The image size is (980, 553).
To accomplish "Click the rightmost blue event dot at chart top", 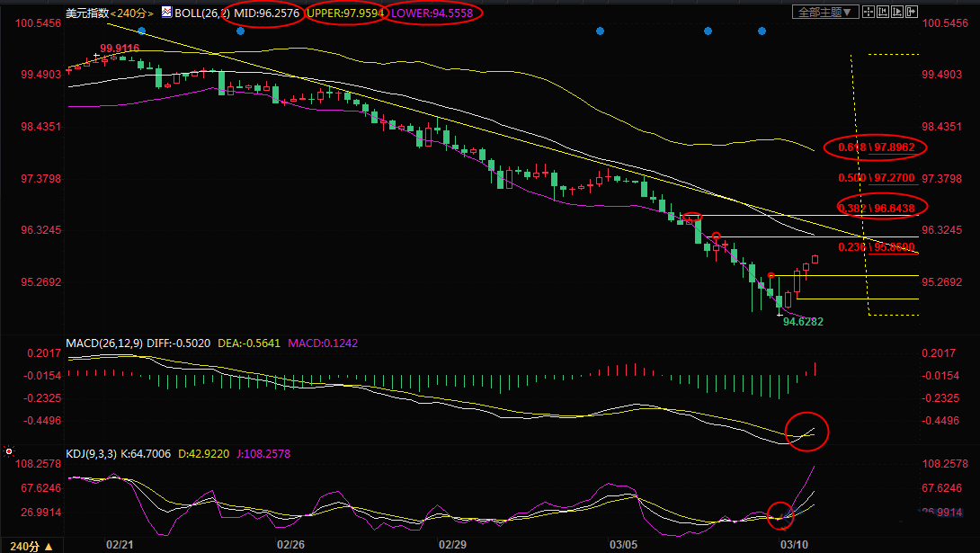I will tap(762, 31).
